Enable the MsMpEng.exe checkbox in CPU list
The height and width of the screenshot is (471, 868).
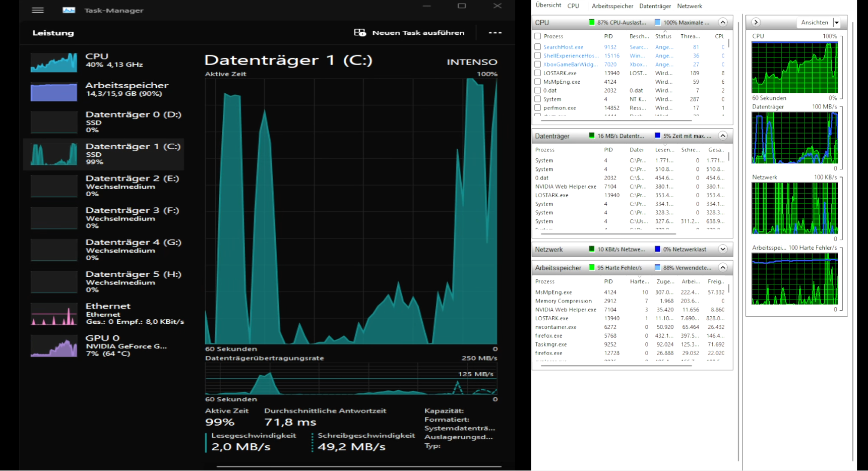pyautogui.click(x=538, y=82)
